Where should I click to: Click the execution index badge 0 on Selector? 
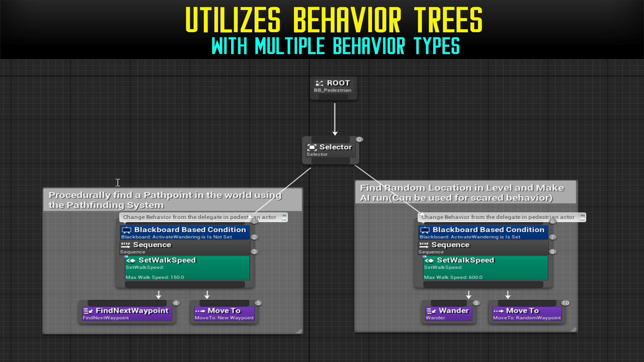(x=359, y=139)
